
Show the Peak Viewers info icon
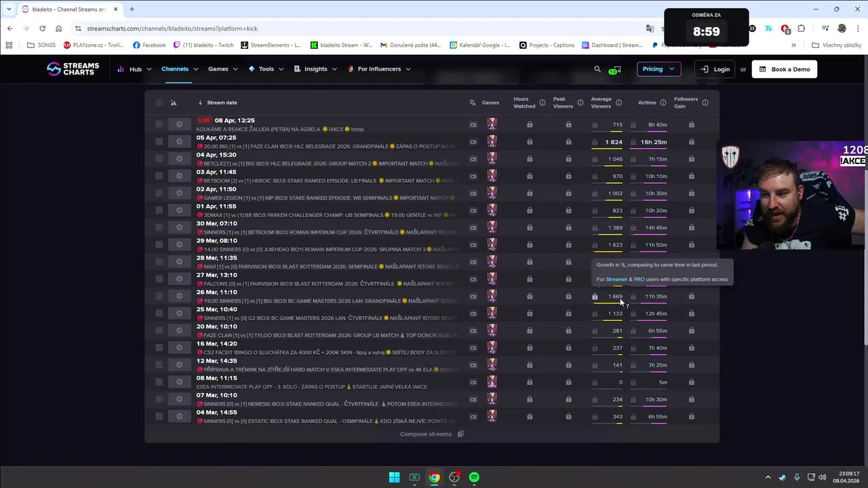click(580, 103)
